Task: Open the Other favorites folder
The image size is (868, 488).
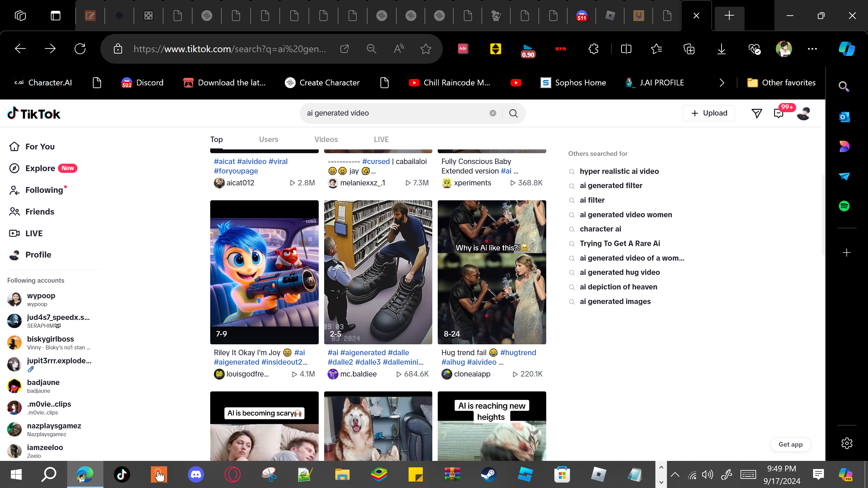Action: pos(782,83)
